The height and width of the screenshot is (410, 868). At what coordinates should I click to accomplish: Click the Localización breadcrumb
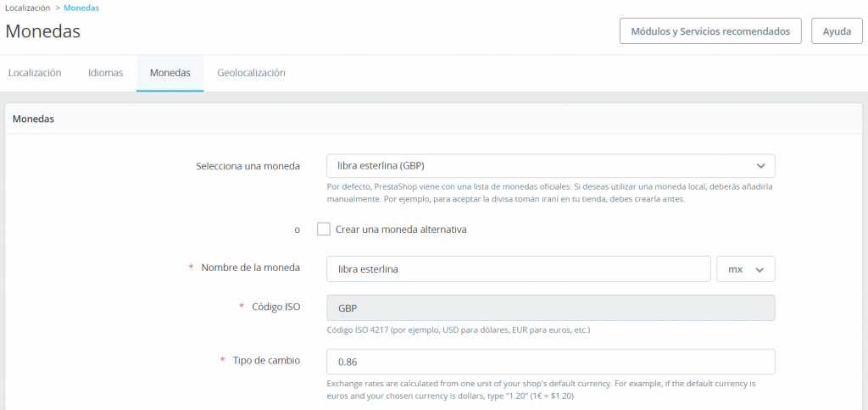(27, 8)
